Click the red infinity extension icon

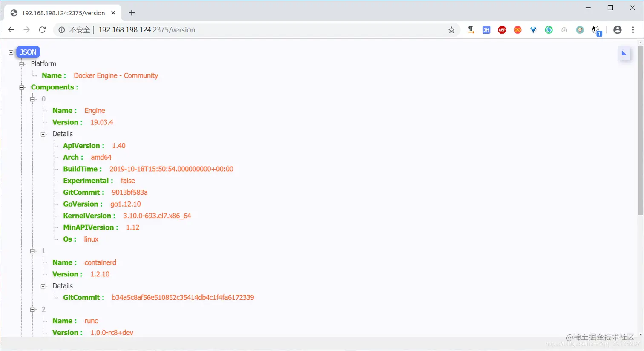click(517, 30)
